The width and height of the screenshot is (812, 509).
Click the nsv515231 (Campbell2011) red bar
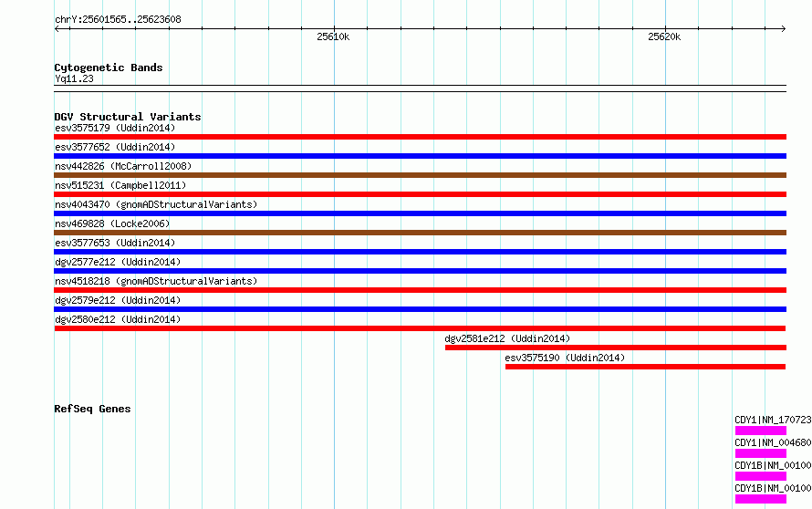coord(420,194)
